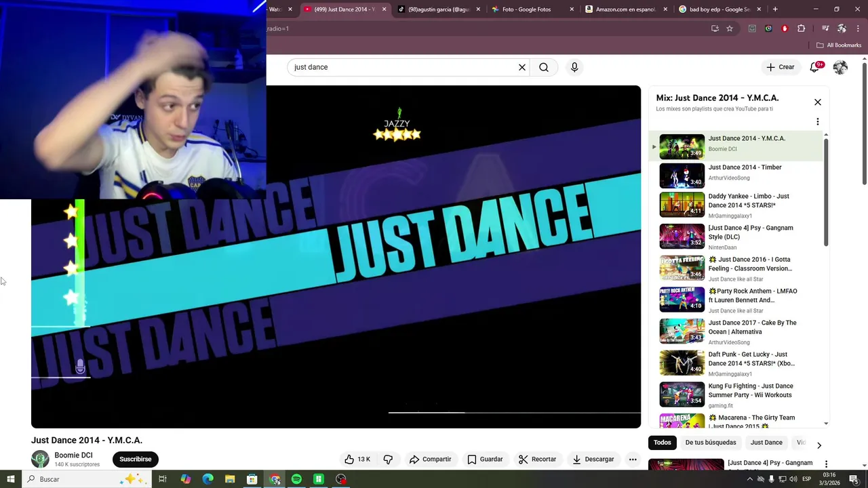Open Boomie DCI channel avatar
The image size is (868, 488).
click(x=40, y=459)
